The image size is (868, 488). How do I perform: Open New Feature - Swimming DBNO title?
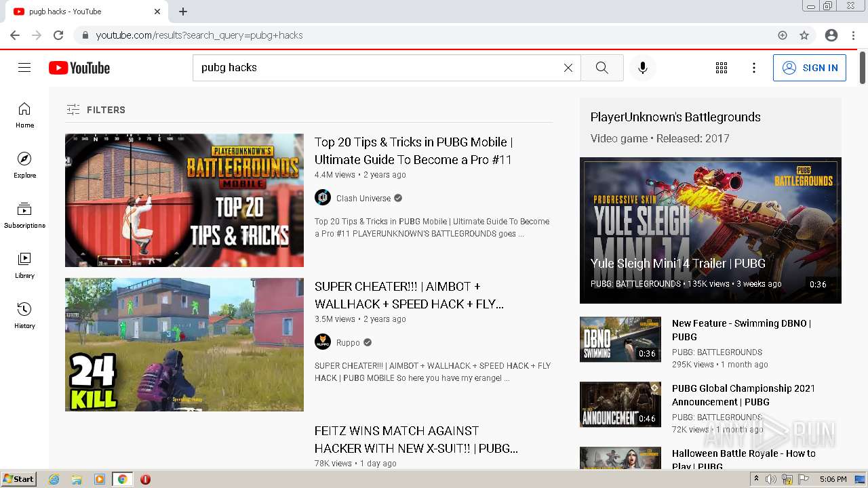pyautogui.click(x=741, y=330)
